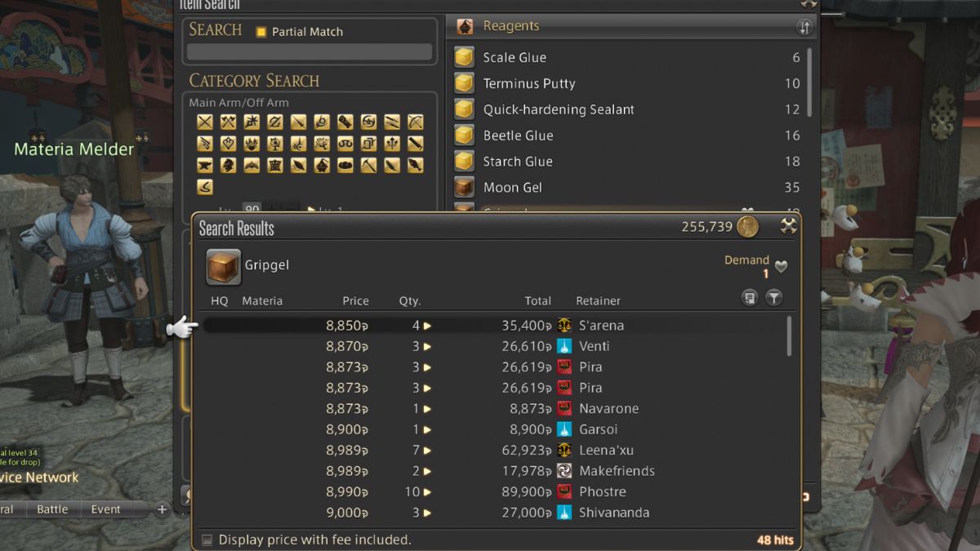
Task: Toggle the Partial Match checkbox
Action: (261, 32)
